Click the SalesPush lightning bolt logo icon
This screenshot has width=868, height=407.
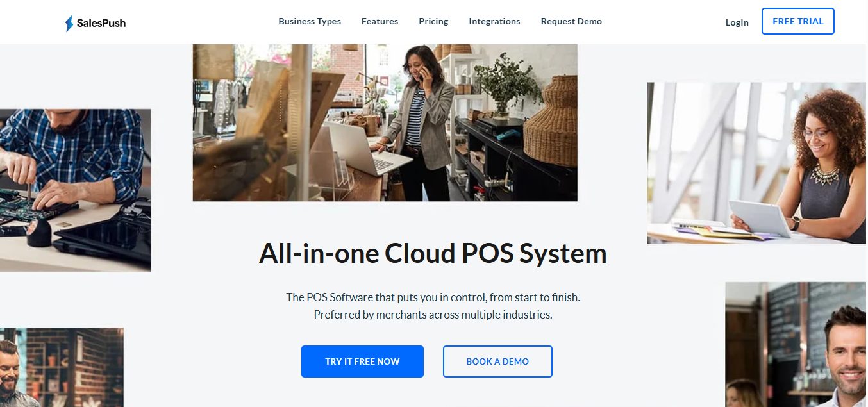click(x=69, y=23)
